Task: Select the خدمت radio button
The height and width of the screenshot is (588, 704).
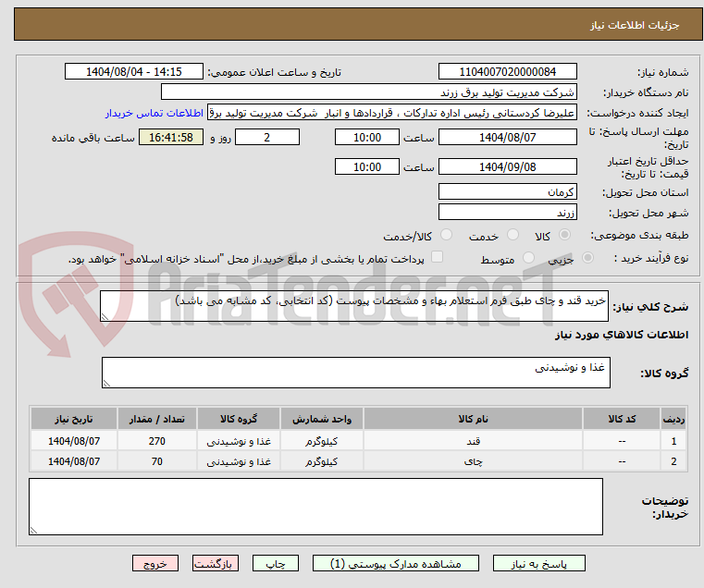Action: pos(513,235)
